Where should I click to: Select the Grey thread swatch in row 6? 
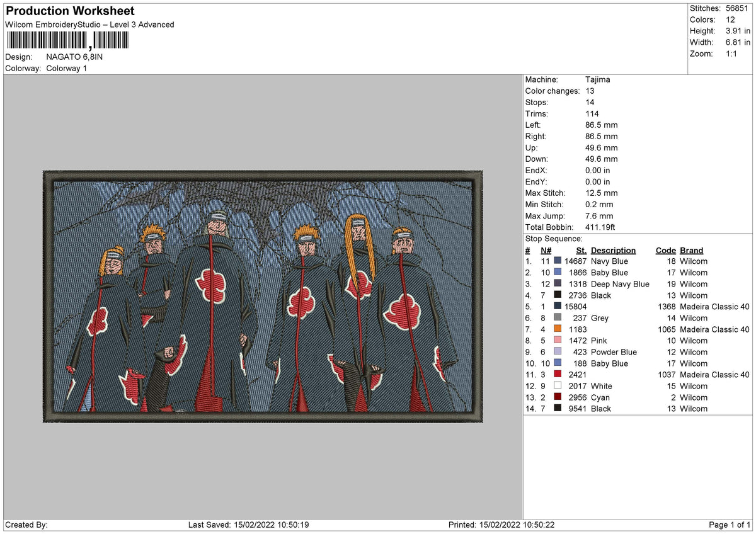coord(558,318)
